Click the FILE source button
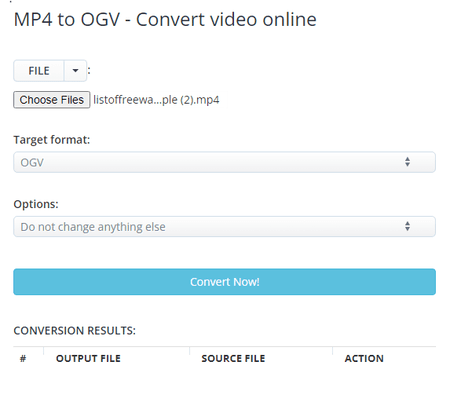 pos(39,71)
